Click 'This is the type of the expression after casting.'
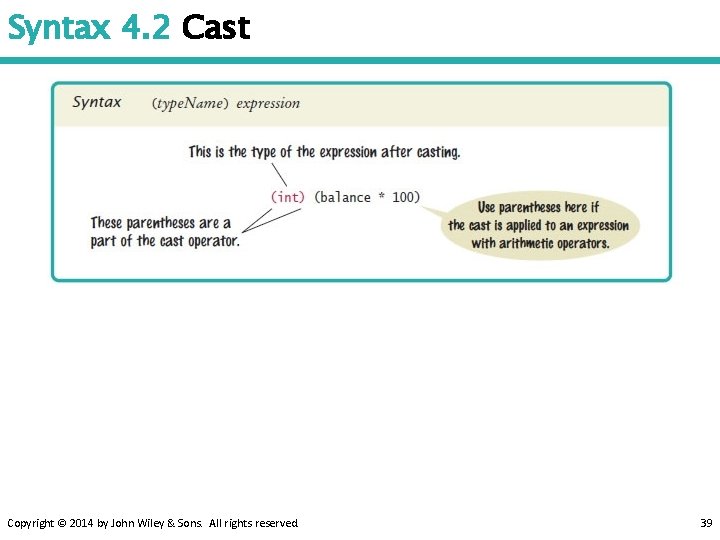The image size is (720, 540). (324, 152)
